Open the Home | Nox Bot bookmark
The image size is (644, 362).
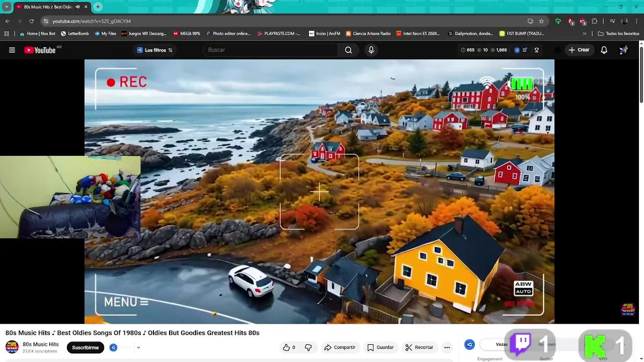coord(37,34)
